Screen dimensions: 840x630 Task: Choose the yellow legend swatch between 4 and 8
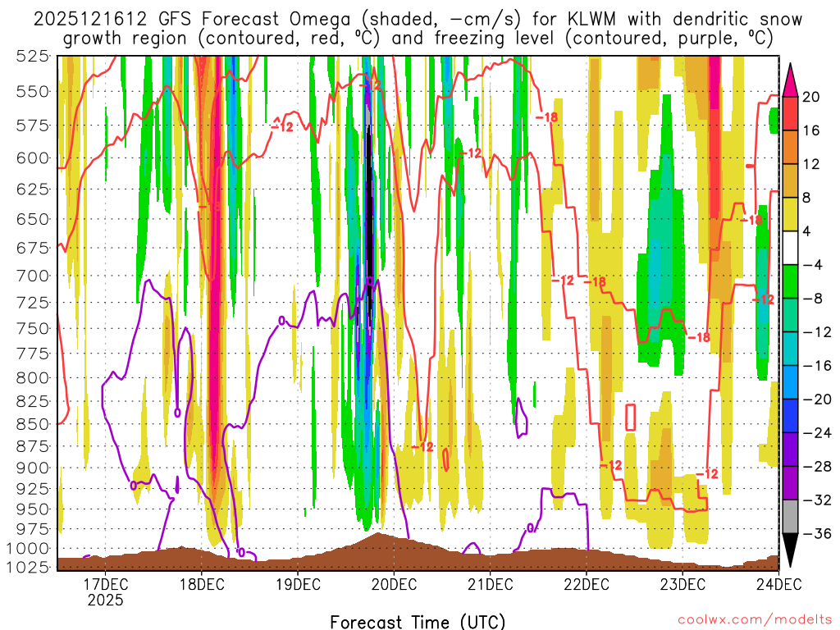click(790, 214)
